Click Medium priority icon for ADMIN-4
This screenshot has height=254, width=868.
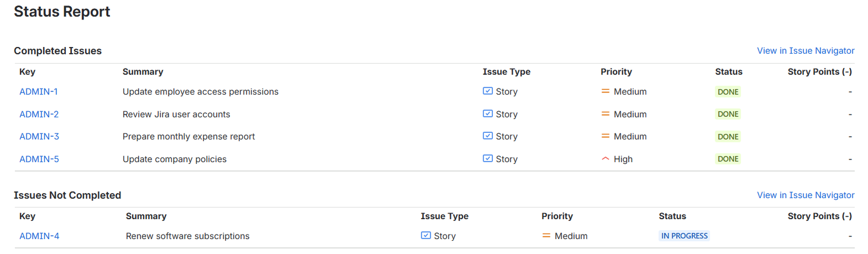coord(546,236)
